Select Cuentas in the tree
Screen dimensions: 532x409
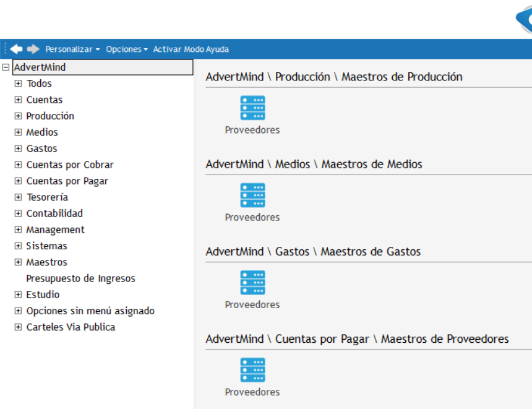pyautogui.click(x=45, y=100)
